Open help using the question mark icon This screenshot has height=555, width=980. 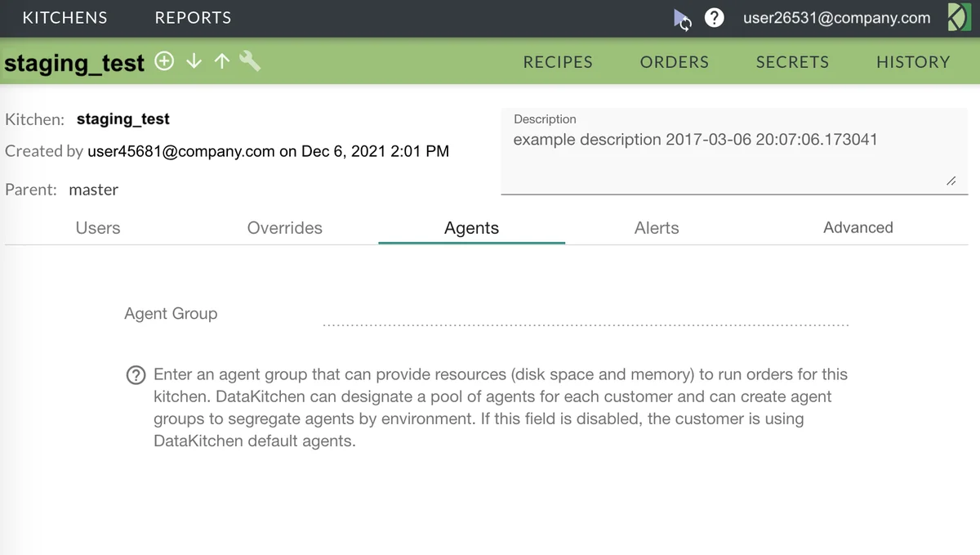(715, 17)
